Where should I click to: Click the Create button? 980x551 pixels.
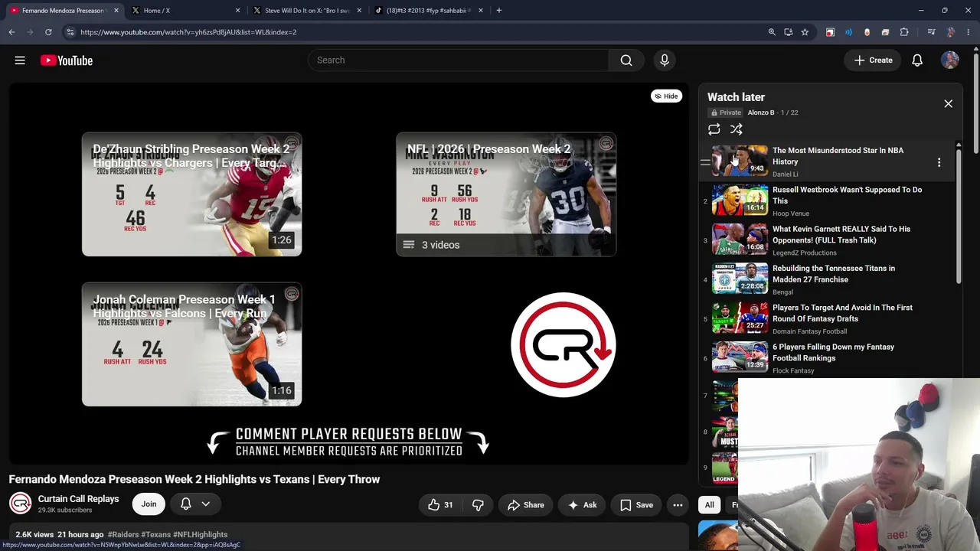pos(874,60)
